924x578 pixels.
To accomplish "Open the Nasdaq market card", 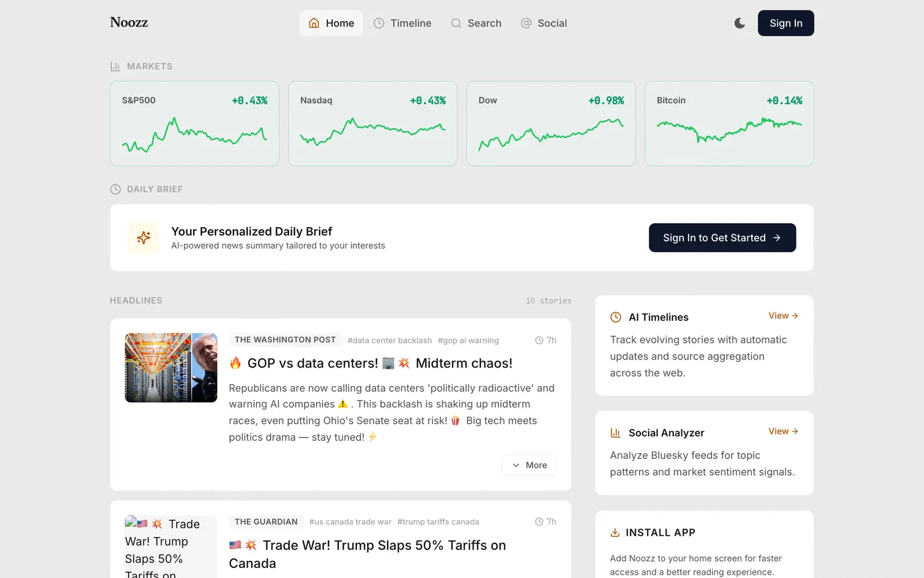I will [x=372, y=124].
